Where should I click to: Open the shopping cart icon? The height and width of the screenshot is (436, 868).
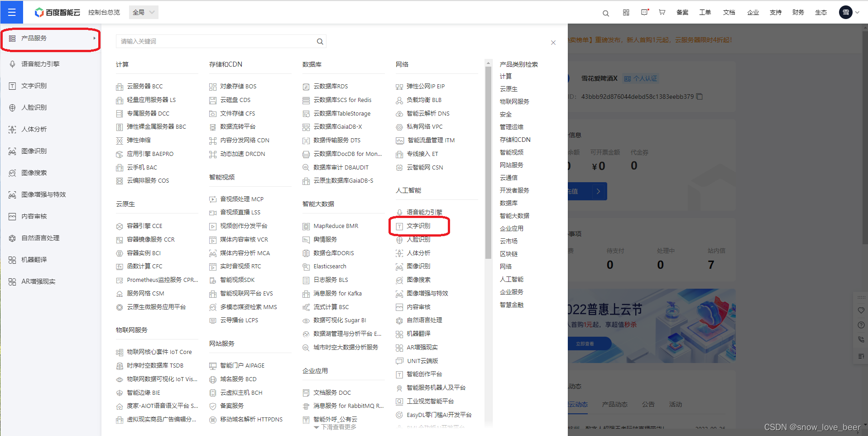(x=662, y=12)
